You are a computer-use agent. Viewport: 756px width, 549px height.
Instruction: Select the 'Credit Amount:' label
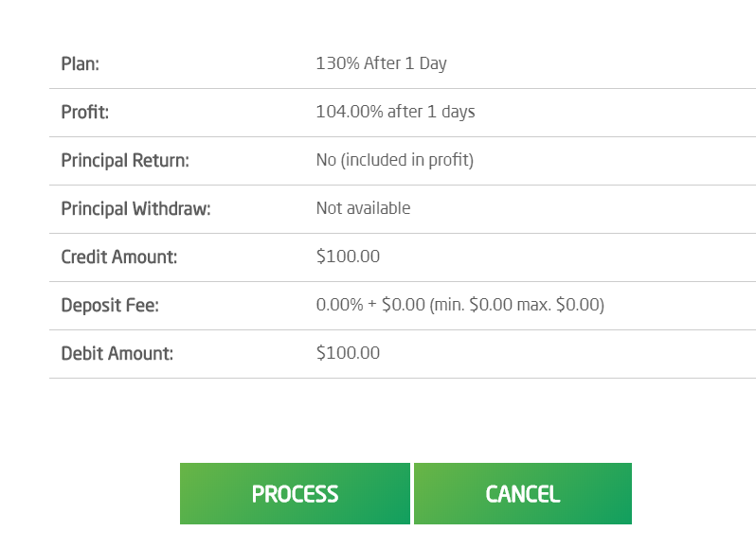click(119, 257)
